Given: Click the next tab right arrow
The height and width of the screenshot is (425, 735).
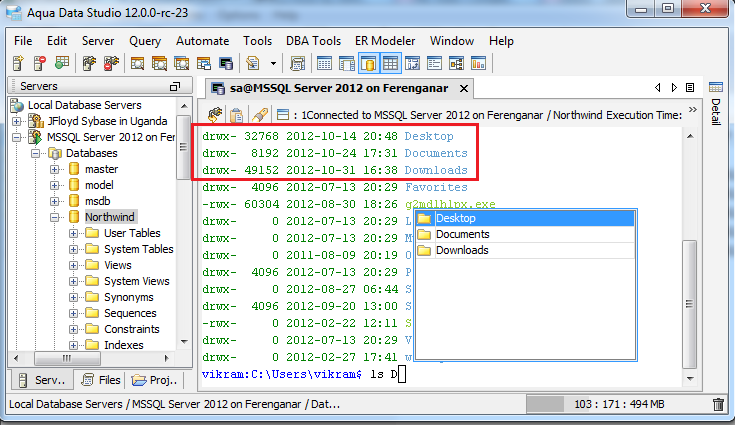Looking at the screenshot, I should tap(674, 88).
